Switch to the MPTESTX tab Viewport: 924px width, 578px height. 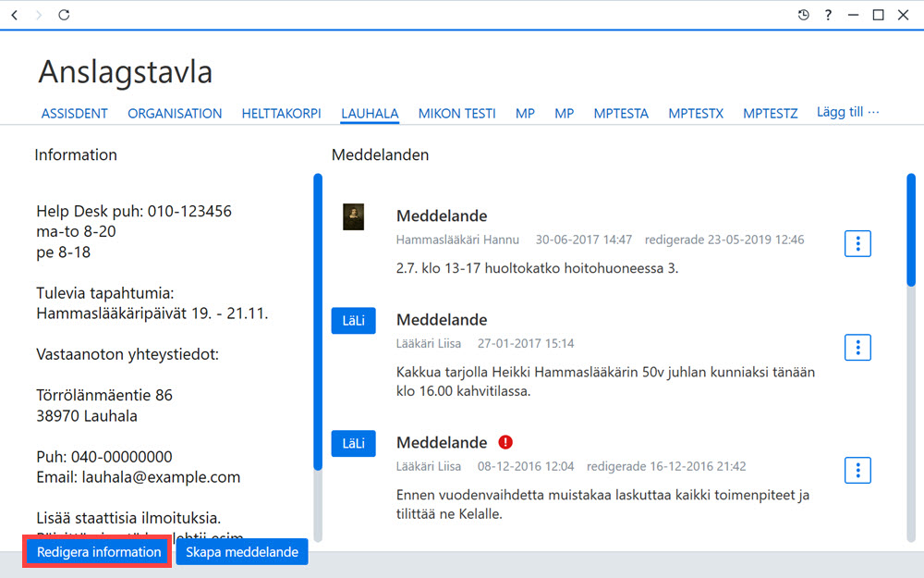coord(696,113)
